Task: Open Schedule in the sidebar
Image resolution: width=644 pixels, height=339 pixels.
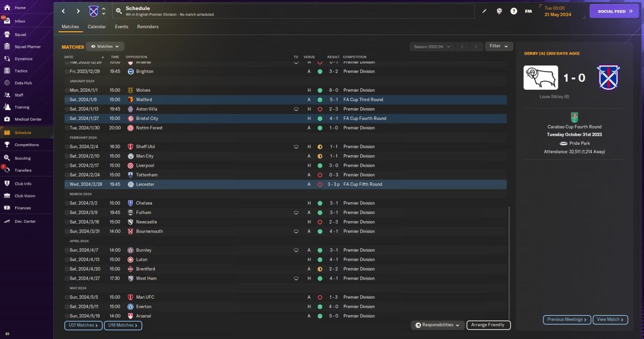Action: [27, 132]
